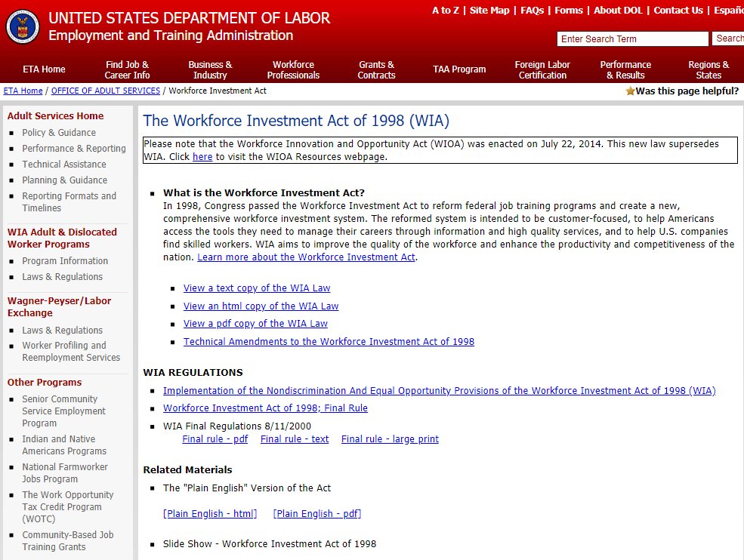This screenshot has height=560, width=744.
Task: Click ETA Home breadcrumb link
Action: (23, 91)
